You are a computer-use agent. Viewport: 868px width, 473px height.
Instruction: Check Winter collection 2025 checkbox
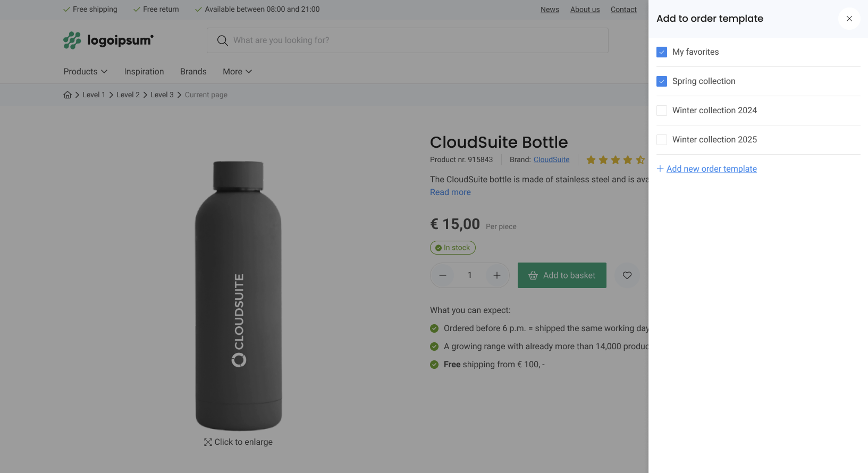662,140
